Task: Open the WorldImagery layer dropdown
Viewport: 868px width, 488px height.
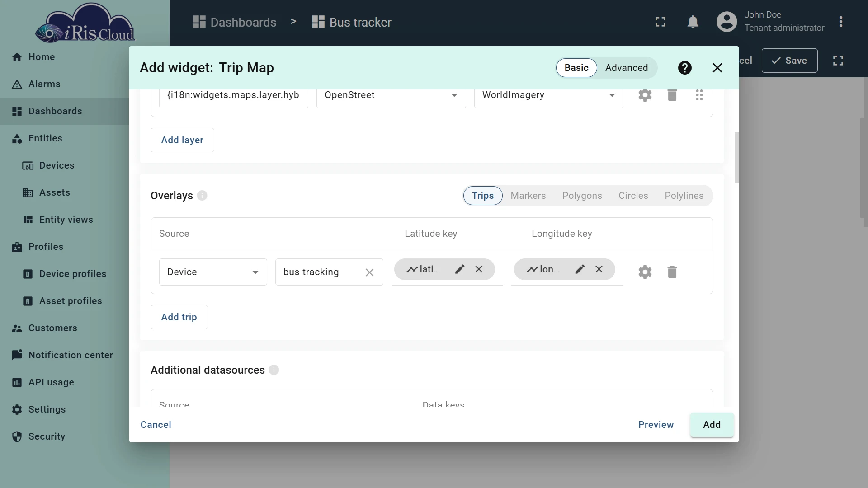Action: pyautogui.click(x=548, y=95)
